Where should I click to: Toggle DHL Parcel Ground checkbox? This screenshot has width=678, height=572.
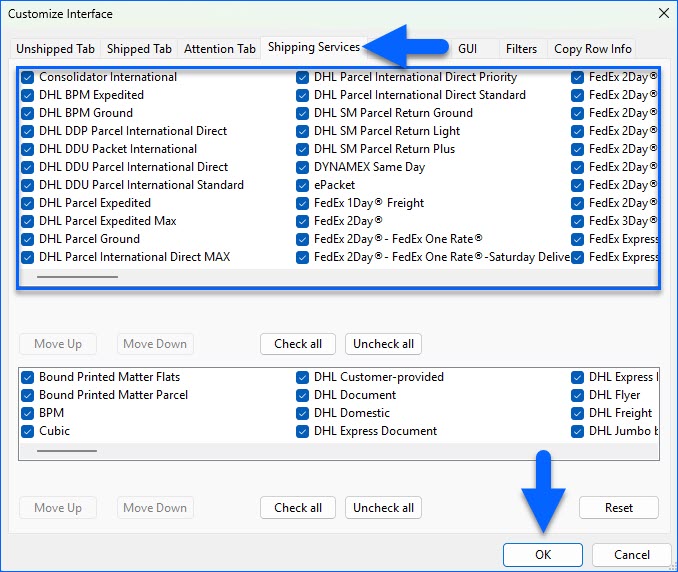click(28, 239)
